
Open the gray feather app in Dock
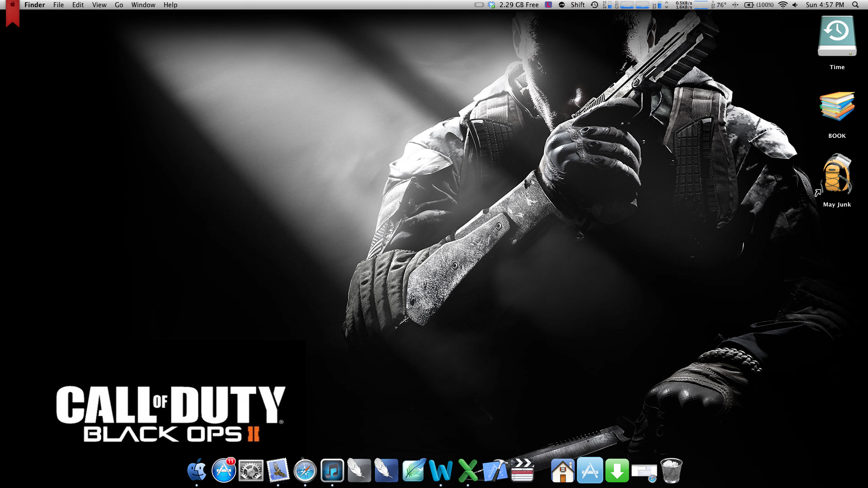pos(359,470)
